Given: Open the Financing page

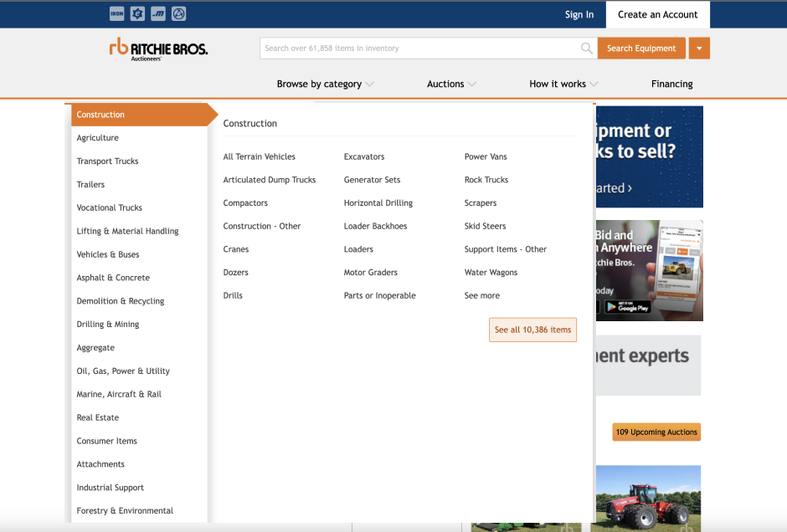Looking at the screenshot, I should (671, 84).
